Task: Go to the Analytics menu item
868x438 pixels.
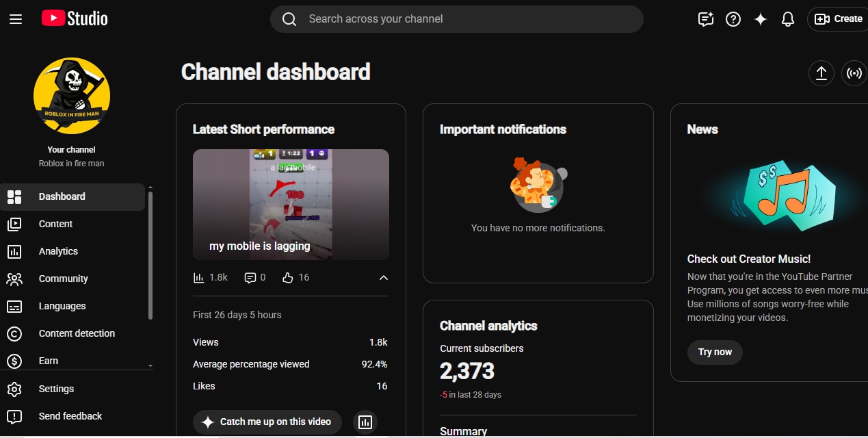Action: click(73, 251)
